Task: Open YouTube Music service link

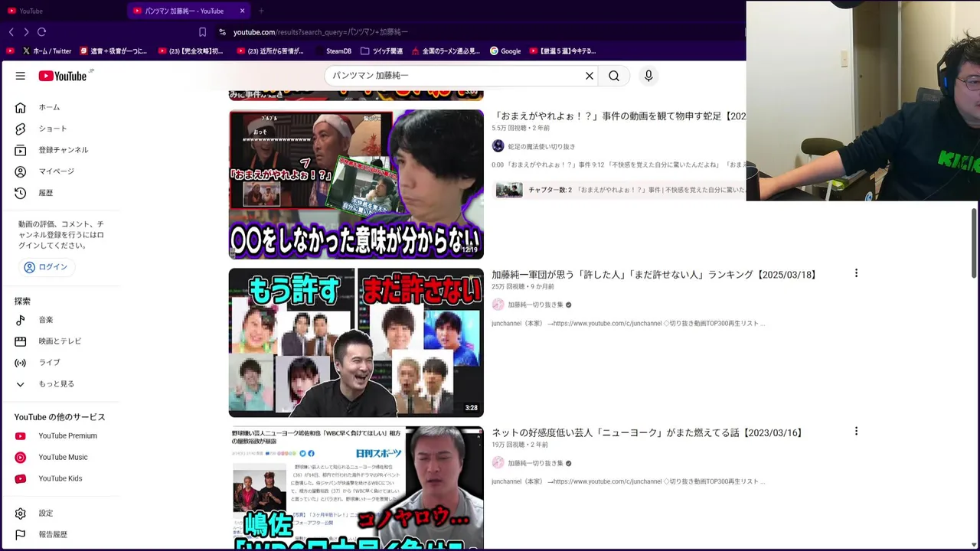Action: pos(61,458)
